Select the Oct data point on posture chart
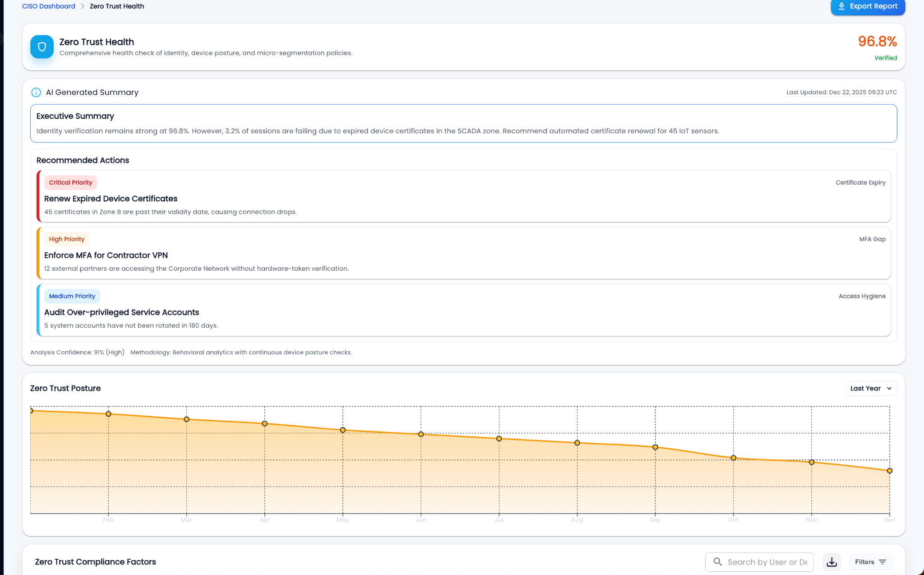Viewport: 924px width, 575px height. coord(733,458)
